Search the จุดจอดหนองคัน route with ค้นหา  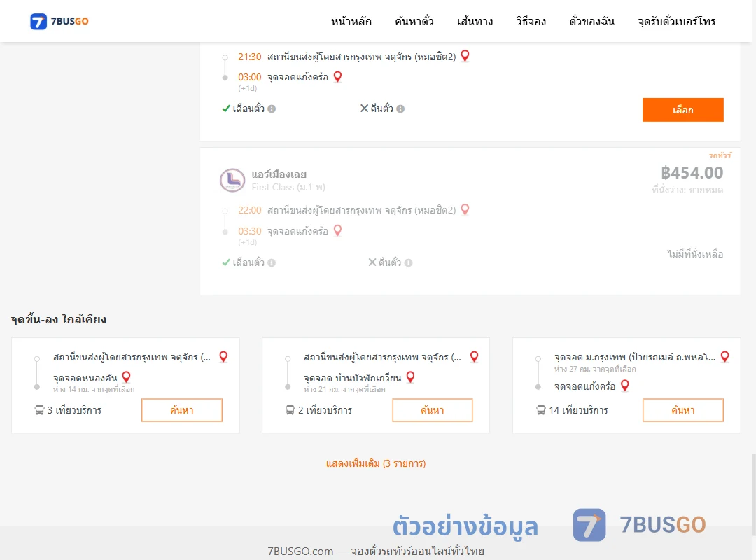pos(182,410)
